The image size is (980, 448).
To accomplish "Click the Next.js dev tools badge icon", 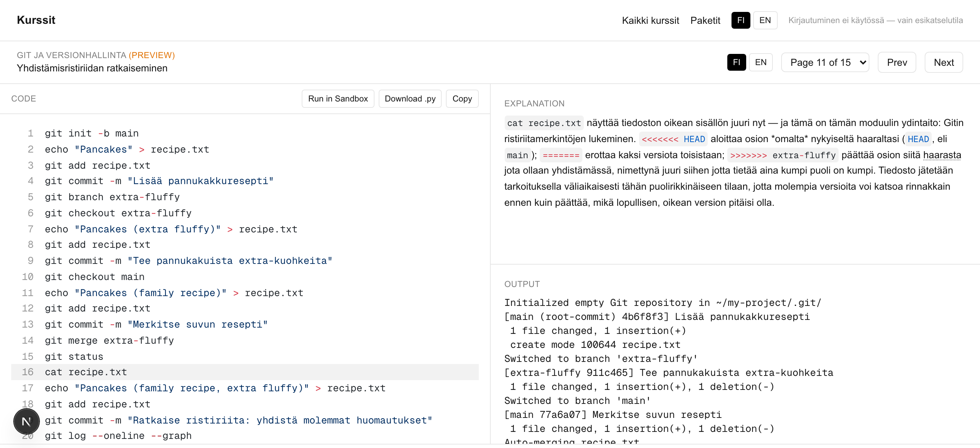I will tap(26, 421).
